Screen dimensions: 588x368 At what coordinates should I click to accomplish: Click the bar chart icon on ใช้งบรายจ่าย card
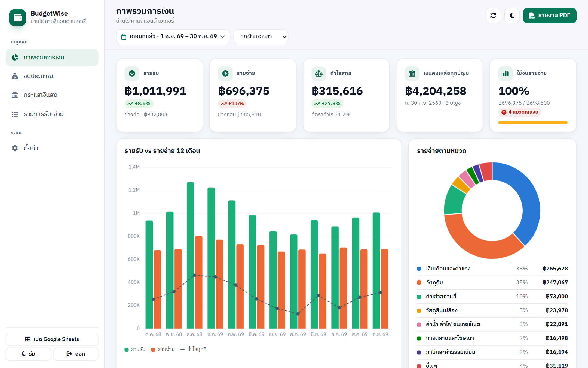pyautogui.click(x=506, y=73)
